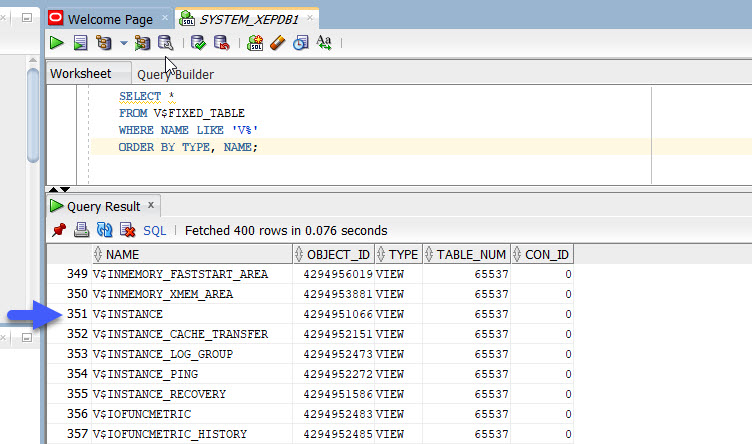Viewport: 752px width, 444px height.
Task: Pin the Query Result with the pushpin
Action: point(59,230)
